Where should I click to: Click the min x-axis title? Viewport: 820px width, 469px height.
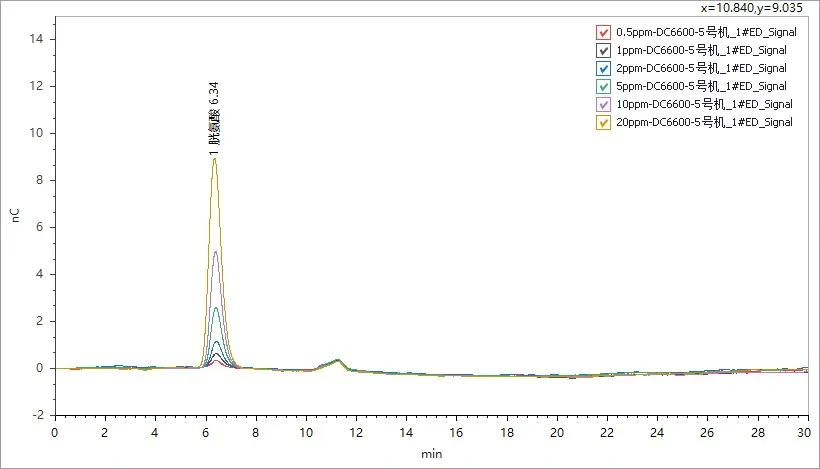click(431, 453)
